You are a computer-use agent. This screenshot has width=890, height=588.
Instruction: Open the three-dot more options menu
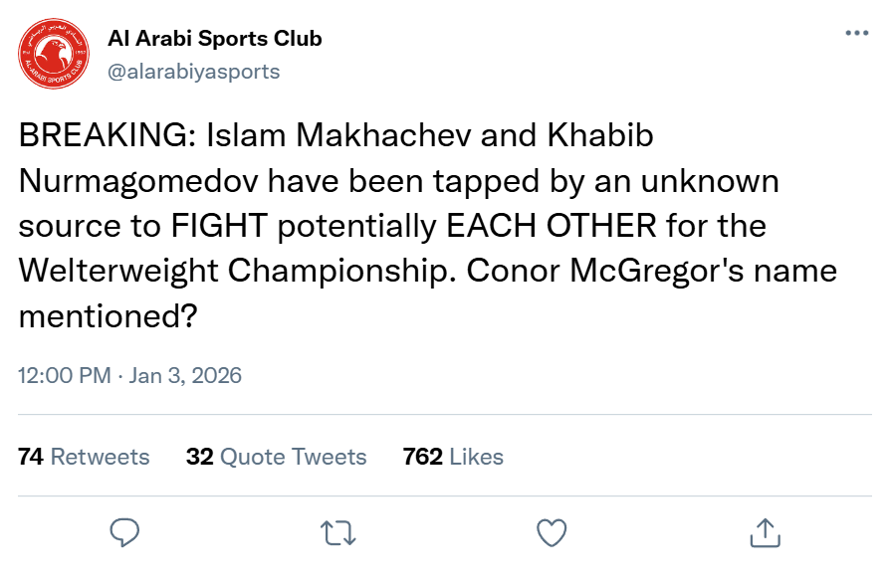click(856, 33)
